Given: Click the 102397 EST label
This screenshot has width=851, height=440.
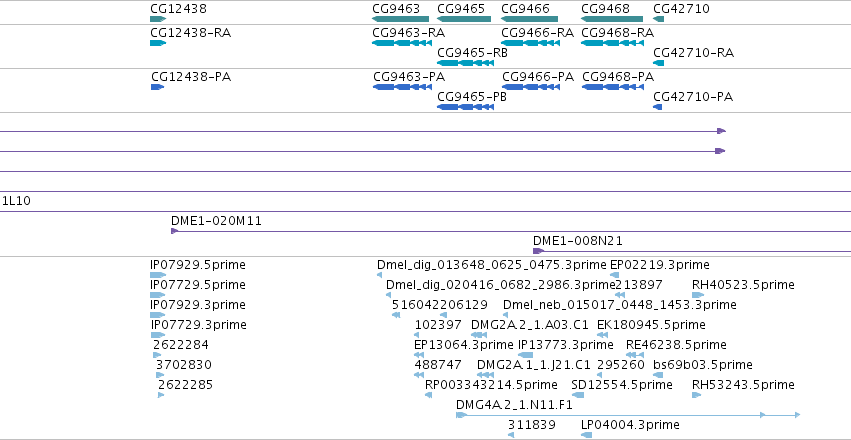Looking at the screenshot, I should pyautogui.click(x=438, y=324).
